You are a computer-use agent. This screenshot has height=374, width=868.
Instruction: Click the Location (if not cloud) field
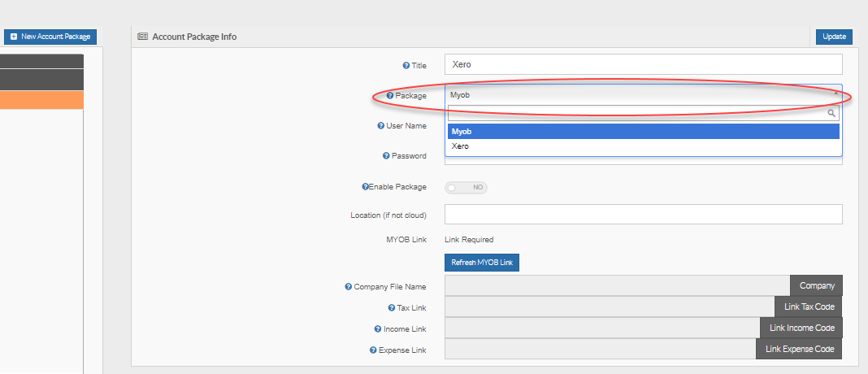[643, 215]
